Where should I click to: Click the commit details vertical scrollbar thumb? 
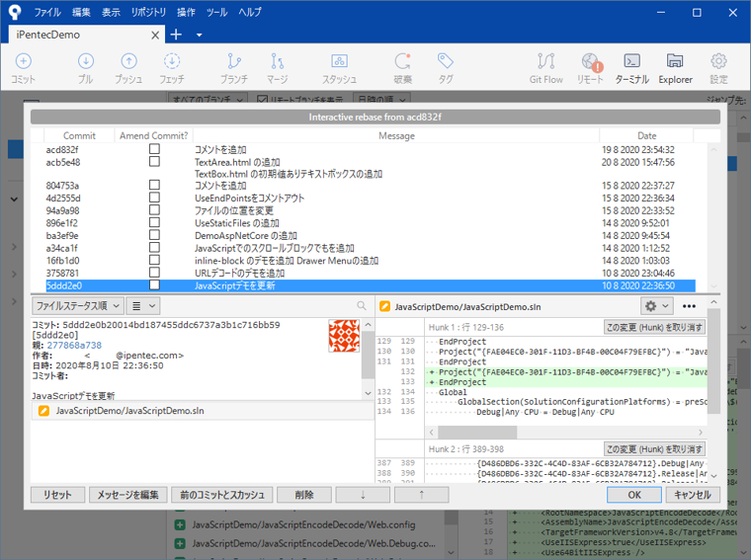coord(368,356)
